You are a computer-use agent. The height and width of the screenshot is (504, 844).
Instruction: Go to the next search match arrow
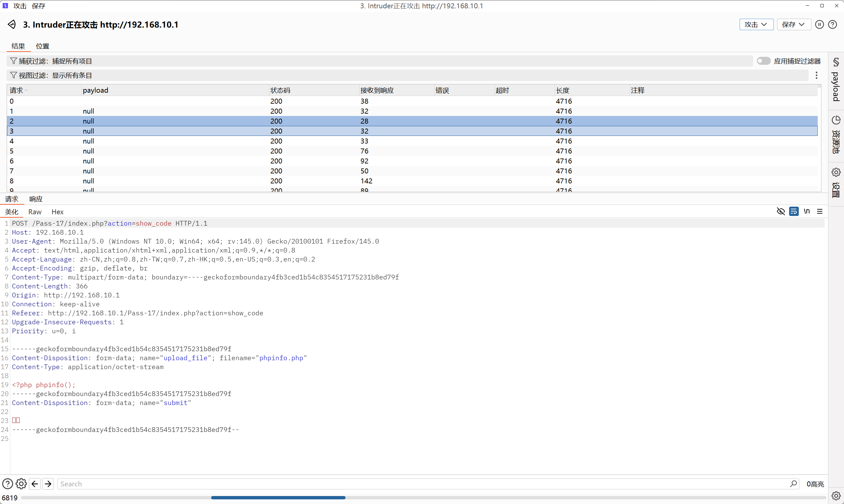point(48,484)
